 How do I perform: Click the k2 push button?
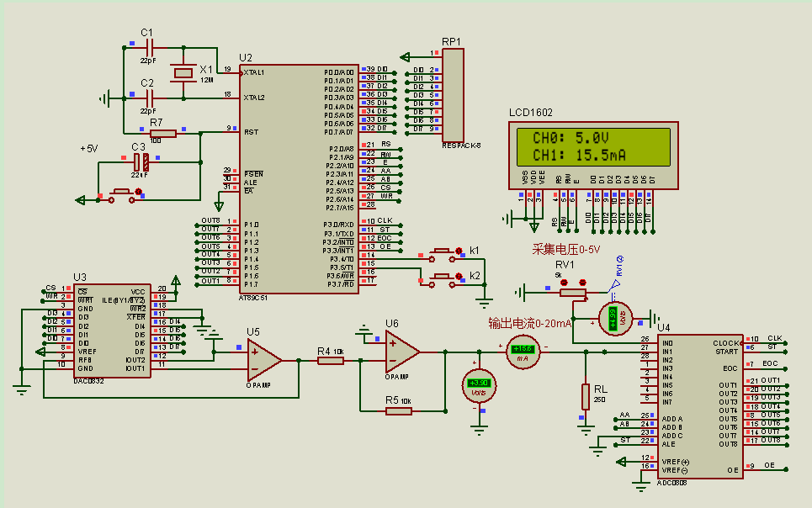coord(442,280)
